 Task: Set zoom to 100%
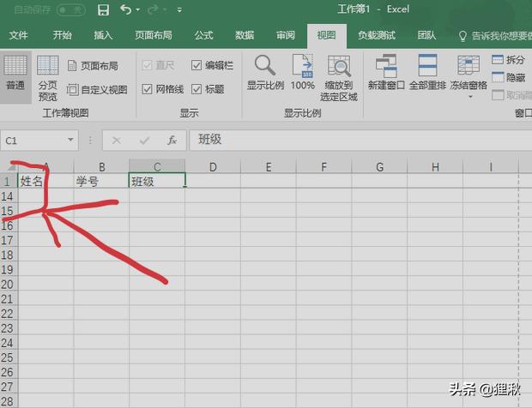tap(302, 74)
